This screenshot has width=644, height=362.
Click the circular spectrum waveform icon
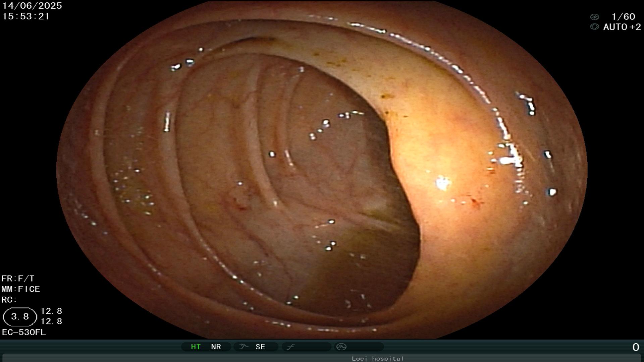tap(341, 347)
